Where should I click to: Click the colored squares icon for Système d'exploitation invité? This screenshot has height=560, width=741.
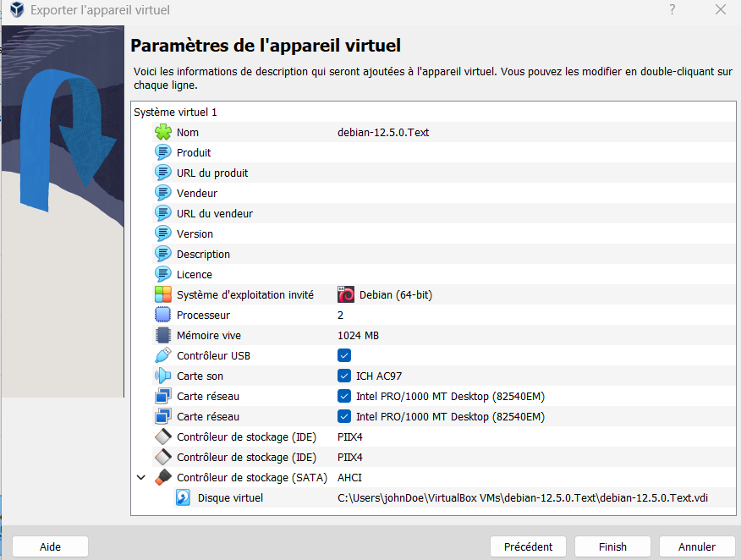[x=163, y=294]
